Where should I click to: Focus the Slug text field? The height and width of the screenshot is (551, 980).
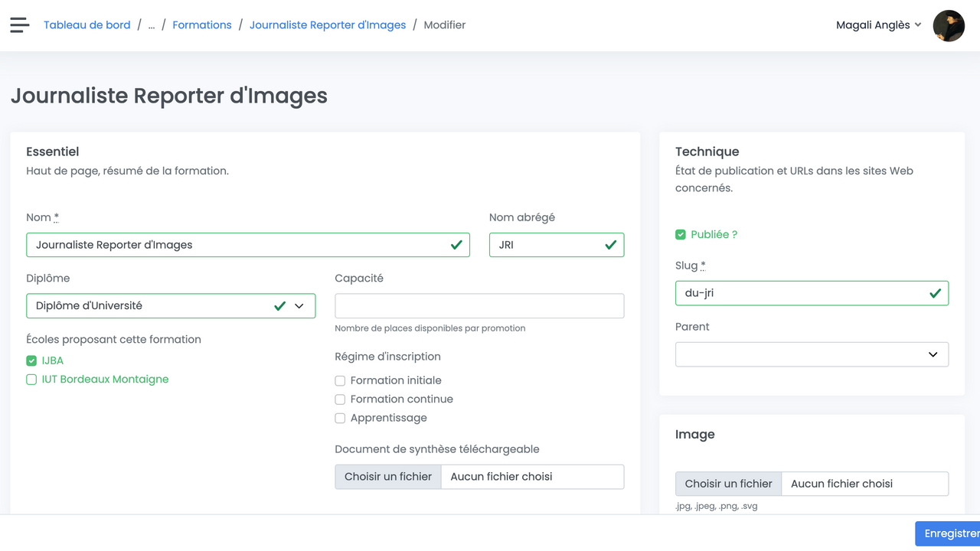(x=804, y=293)
